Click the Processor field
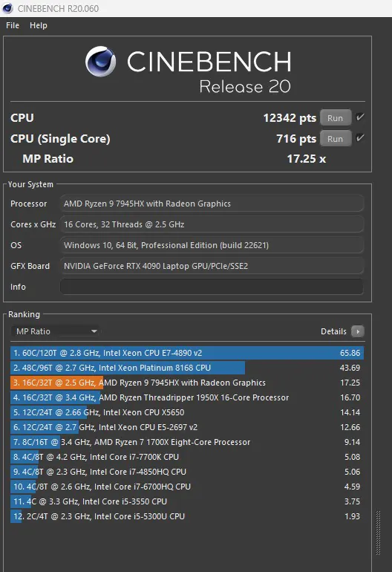Viewport: 392px width, 572px height. 212,204
